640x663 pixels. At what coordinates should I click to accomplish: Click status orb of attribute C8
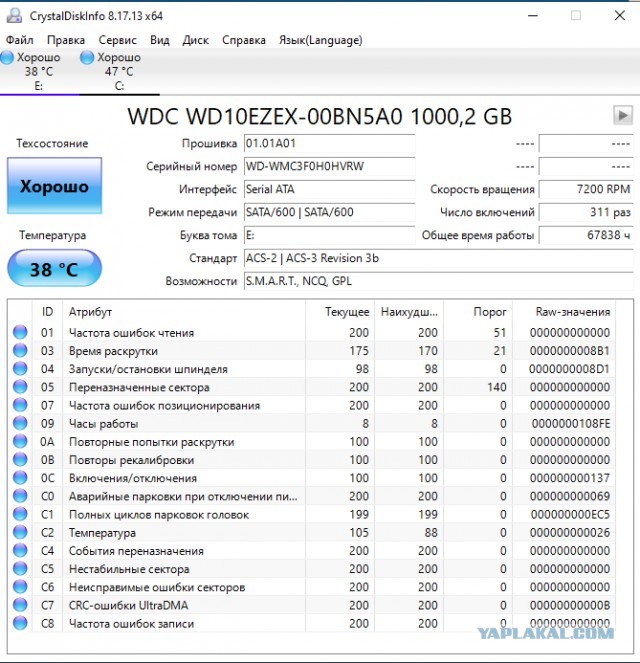20,623
